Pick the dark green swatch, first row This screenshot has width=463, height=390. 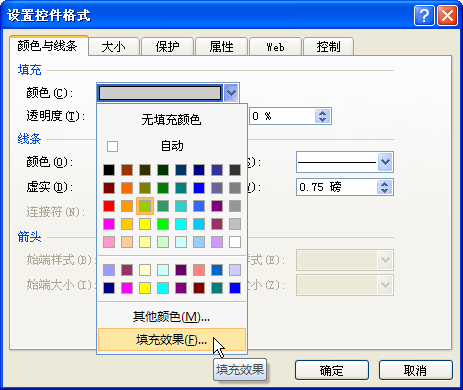point(163,170)
